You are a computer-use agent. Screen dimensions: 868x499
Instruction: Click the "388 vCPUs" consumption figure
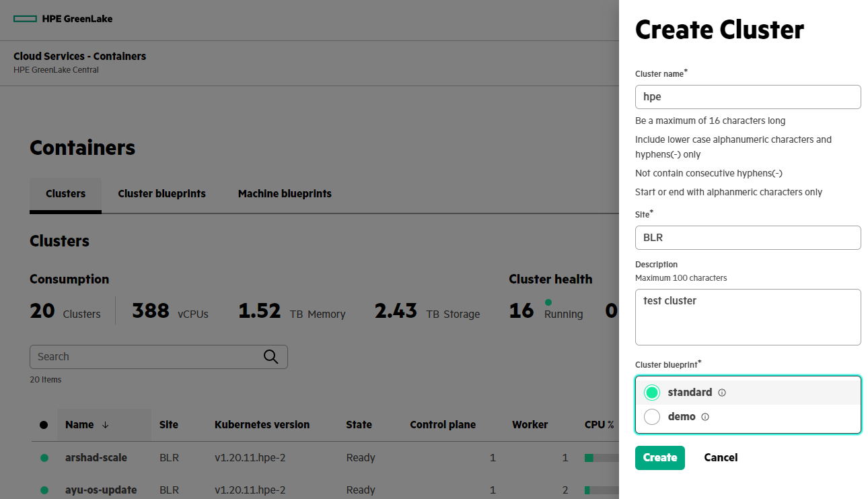[x=170, y=311]
